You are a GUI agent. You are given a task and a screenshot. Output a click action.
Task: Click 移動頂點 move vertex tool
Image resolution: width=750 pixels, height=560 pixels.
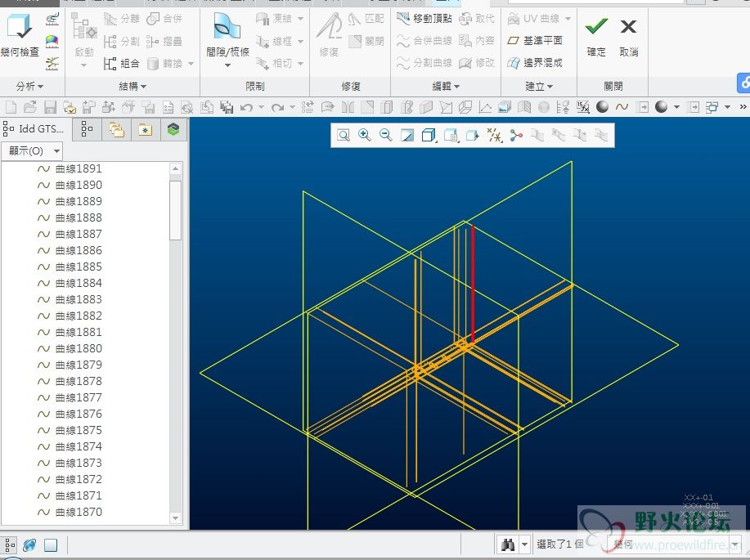click(424, 19)
